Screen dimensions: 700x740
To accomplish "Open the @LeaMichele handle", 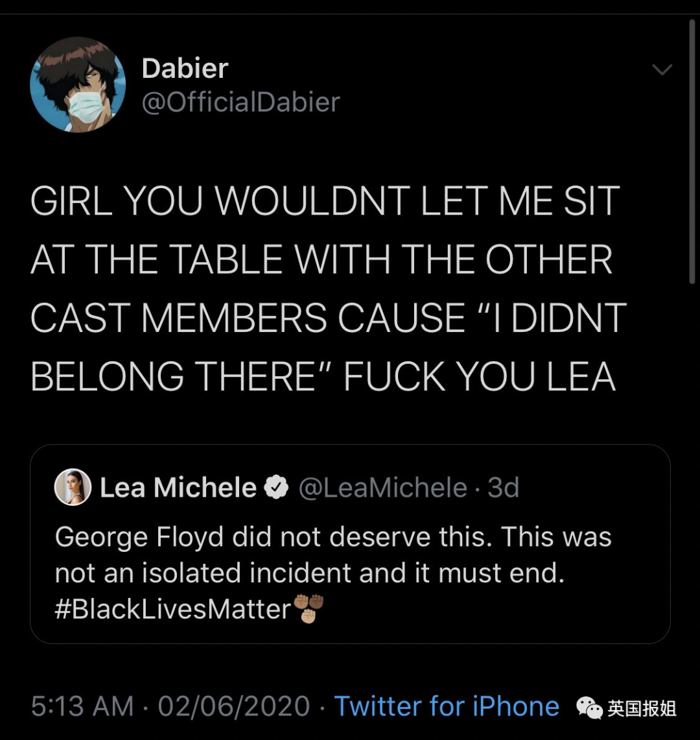I will click(382, 488).
